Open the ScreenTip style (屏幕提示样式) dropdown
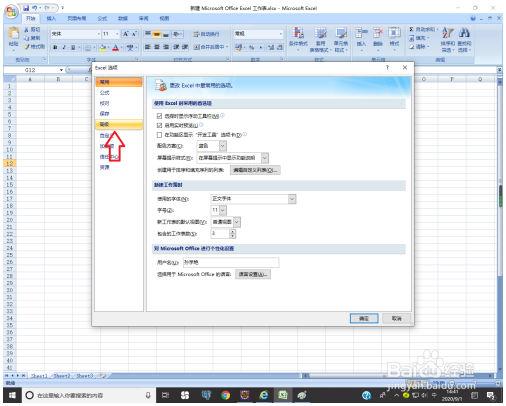The width and height of the screenshot is (506, 406). point(265,158)
